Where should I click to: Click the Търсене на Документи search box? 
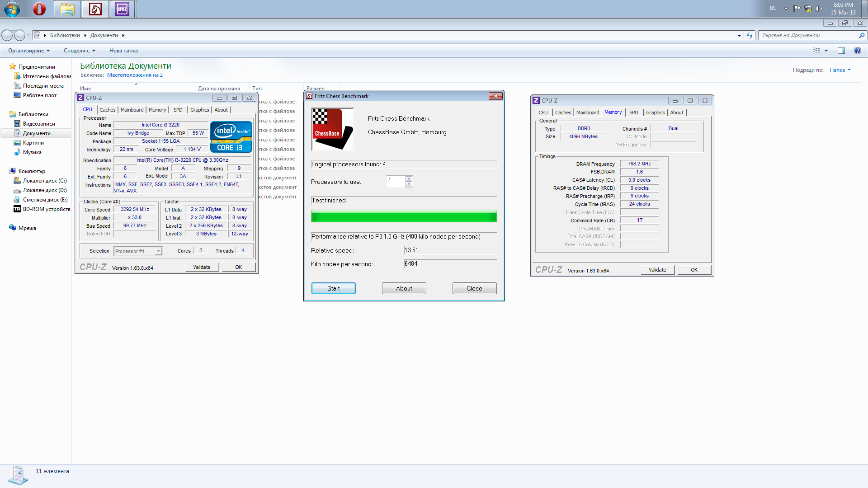tap(809, 35)
